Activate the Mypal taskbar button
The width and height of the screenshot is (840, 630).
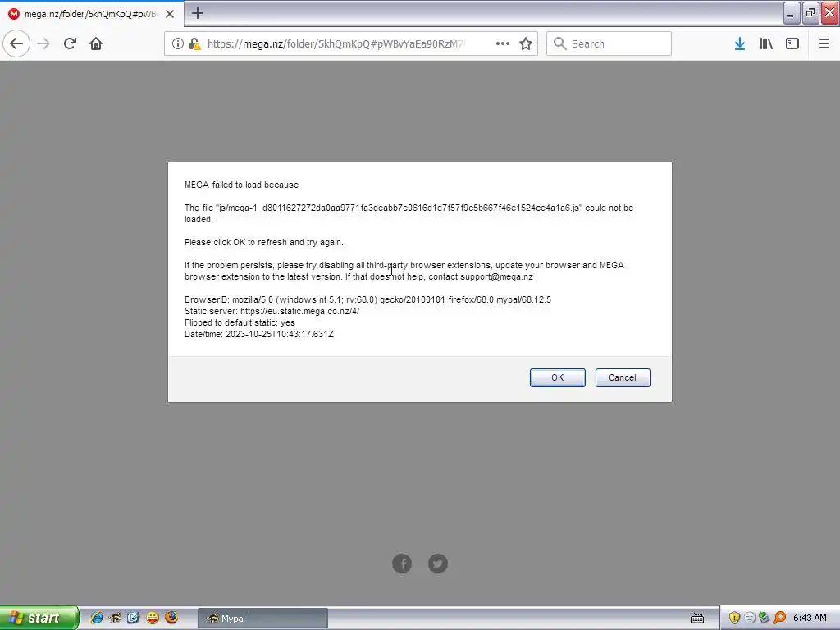[262, 619]
